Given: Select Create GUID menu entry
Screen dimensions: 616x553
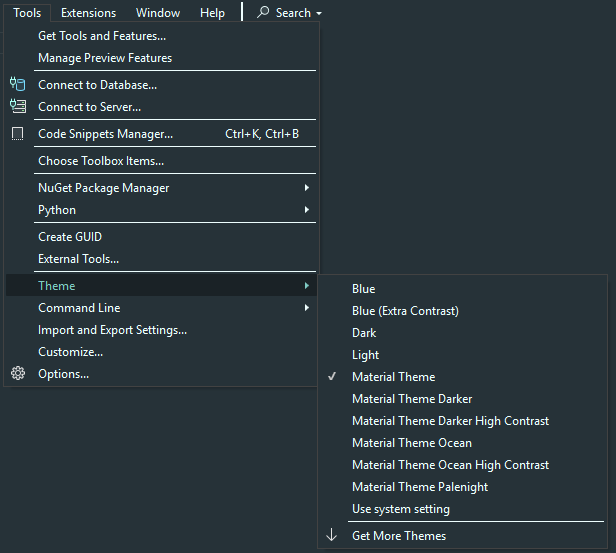Looking at the screenshot, I should click(x=70, y=237).
